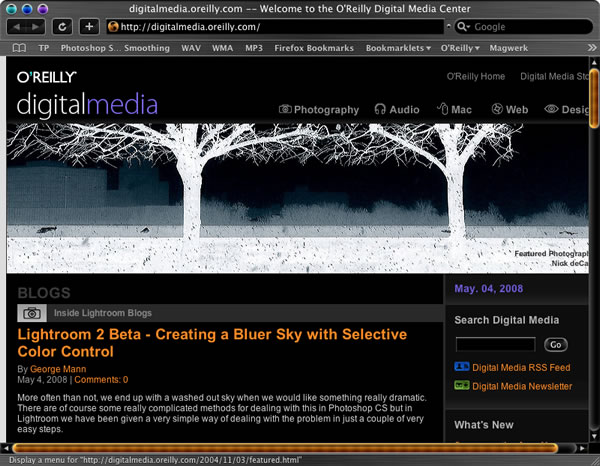Open the Photoshop S... Smoothing bookmark
This screenshot has width=600, height=466.
115,48
